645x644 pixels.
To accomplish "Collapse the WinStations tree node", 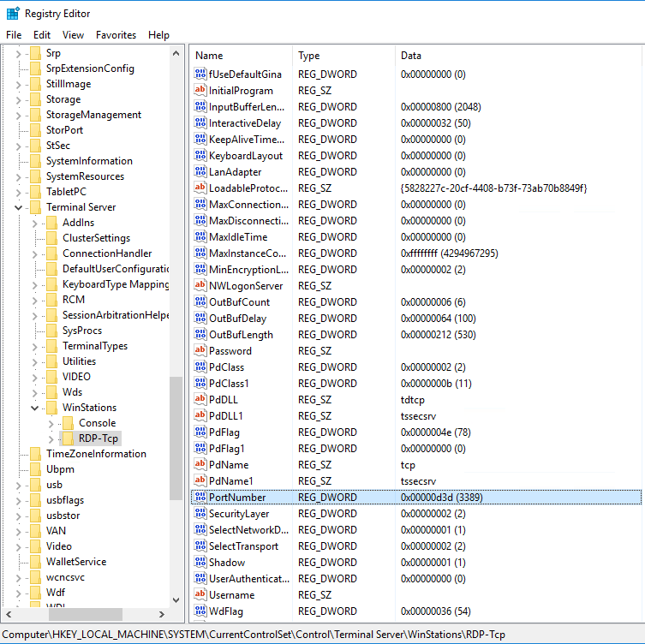I will point(35,408).
